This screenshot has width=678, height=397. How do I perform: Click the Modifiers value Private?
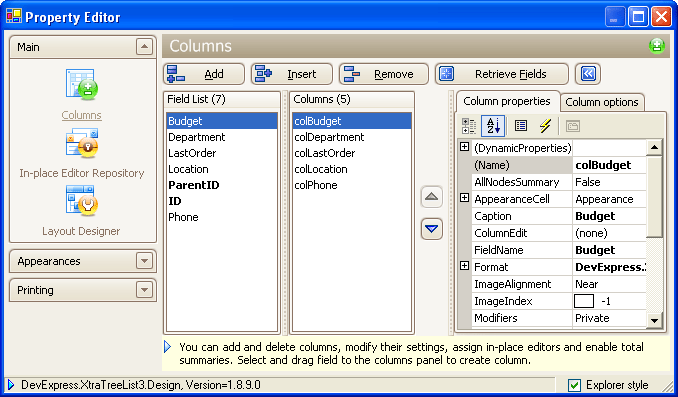pos(609,318)
